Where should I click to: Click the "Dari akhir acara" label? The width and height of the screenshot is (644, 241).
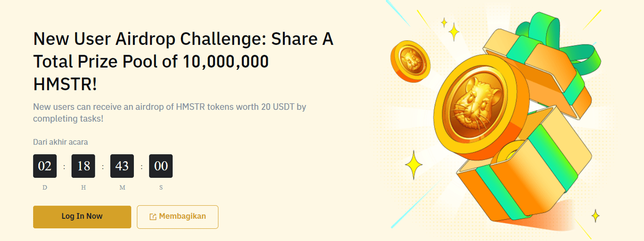coord(60,142)
